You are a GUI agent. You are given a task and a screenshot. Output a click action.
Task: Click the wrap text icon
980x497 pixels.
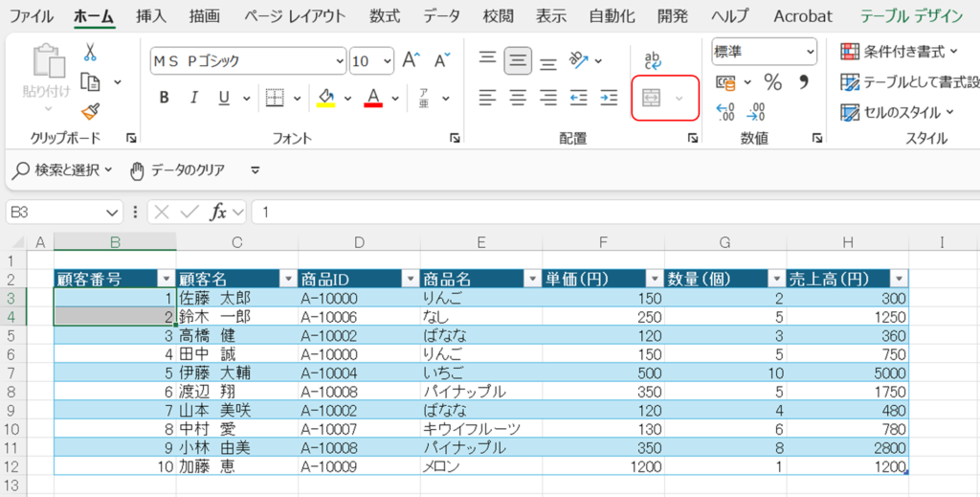tap(653, 60)
